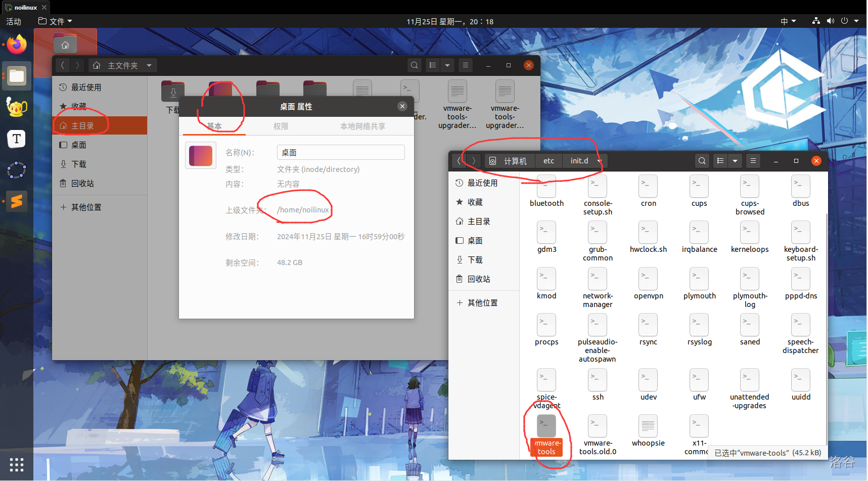Open the hamburger menu in init.d window

tap(753, 161)
